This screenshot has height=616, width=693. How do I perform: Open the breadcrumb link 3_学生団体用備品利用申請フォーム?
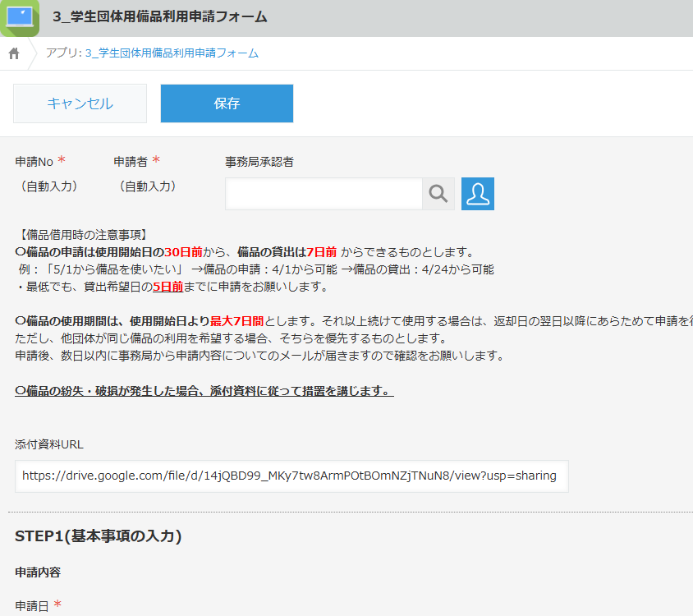click(172, 53)
